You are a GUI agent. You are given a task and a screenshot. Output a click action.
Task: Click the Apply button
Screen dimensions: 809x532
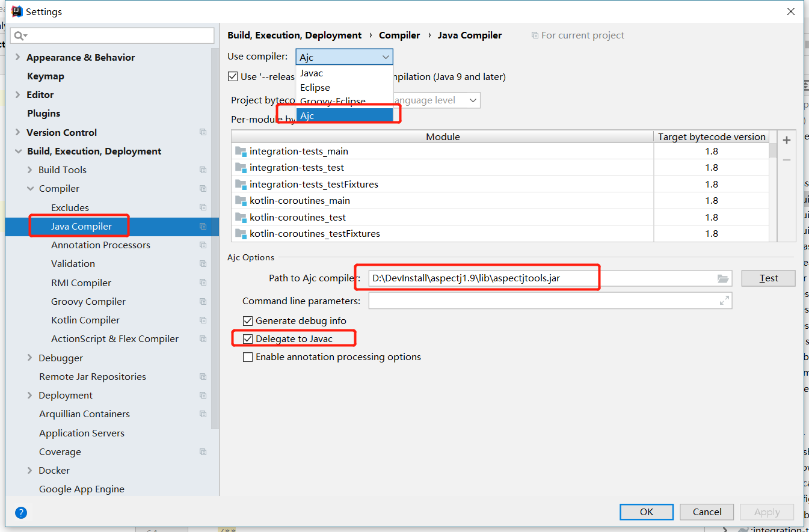click(x=767, y=512)
